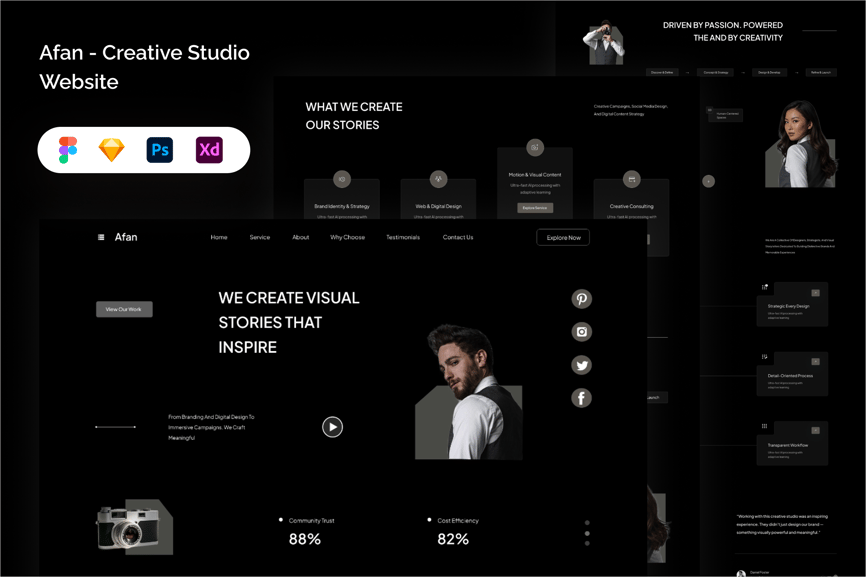Click the Figma logo icon
This screenshot has height=577, width=866.
[x=68, y=150]
